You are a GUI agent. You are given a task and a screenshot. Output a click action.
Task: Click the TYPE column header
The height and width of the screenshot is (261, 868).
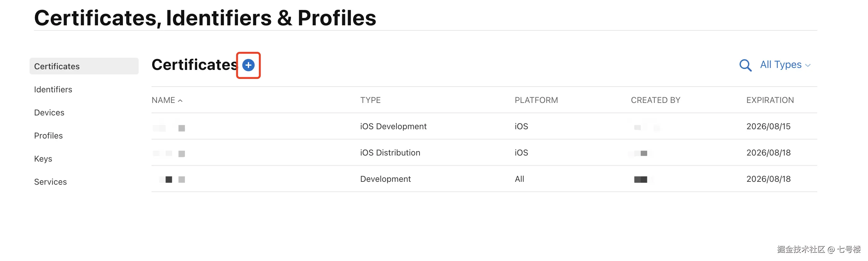pyautogui.click(x=370, y=100)
